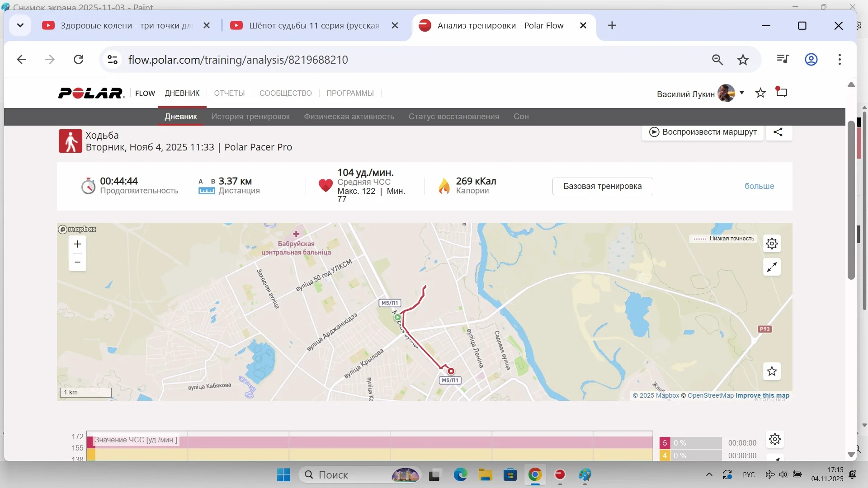Expand the map to fullscreen
This screenshot has height=488, width=868.
point(772,267)
